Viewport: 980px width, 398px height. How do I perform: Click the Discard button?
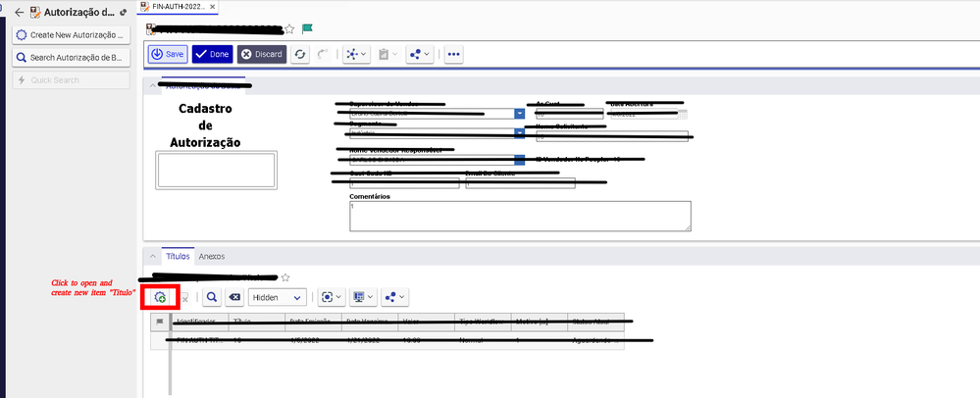pos(262,54)
